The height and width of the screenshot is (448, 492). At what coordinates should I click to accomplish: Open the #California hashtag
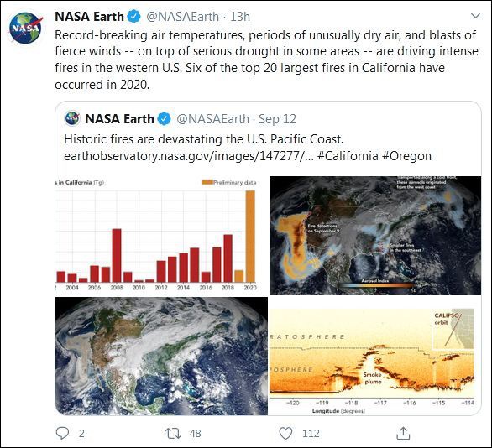348,156
